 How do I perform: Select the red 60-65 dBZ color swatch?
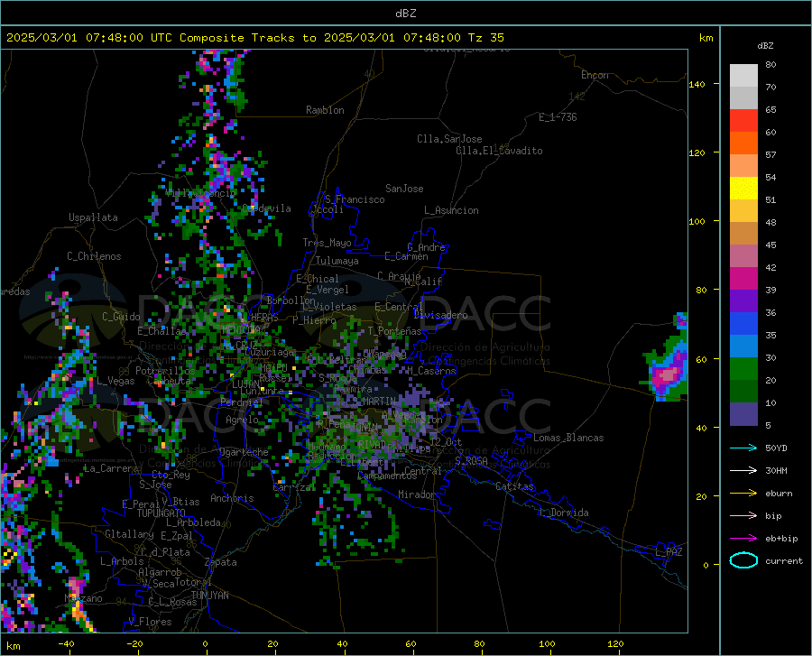pos(743,121)
